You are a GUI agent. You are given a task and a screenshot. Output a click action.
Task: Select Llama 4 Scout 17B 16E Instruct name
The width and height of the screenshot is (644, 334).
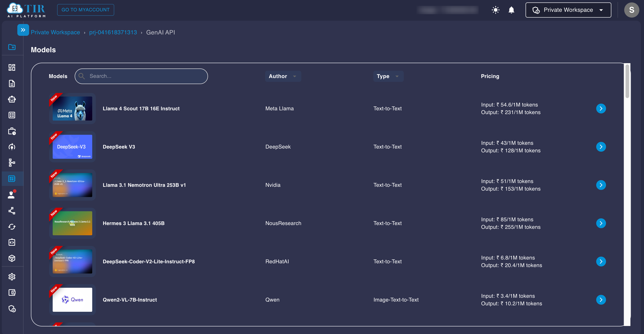pyautogui.click(x=141, y=109)
